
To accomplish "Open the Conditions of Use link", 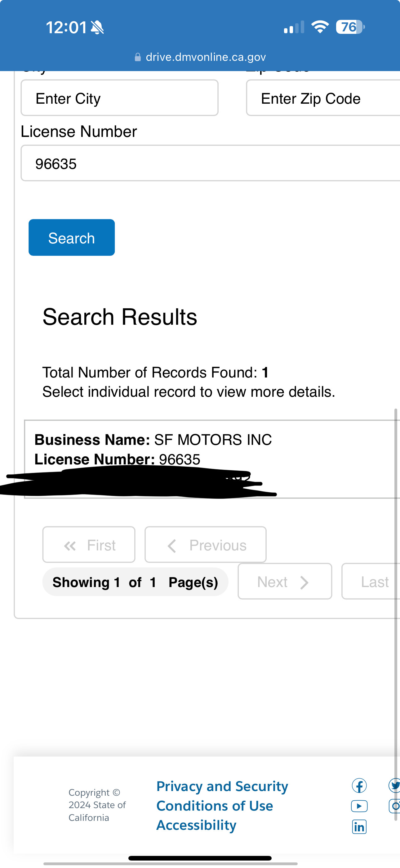I will click(x=215, y=806).
